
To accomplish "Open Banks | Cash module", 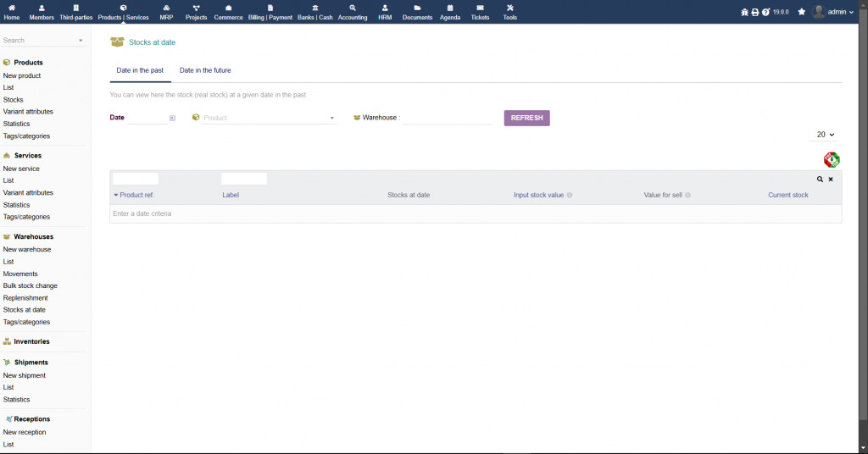I will (315, 12).
